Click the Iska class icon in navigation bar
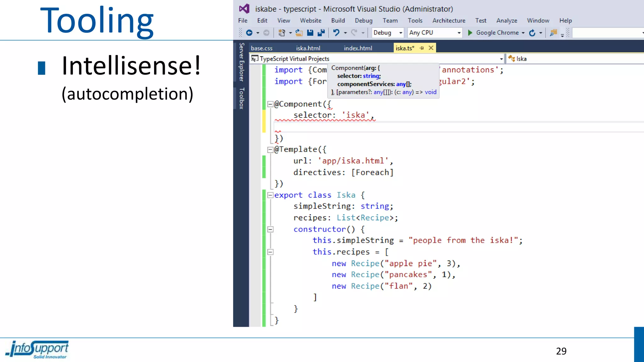 (x=511, y=58)
